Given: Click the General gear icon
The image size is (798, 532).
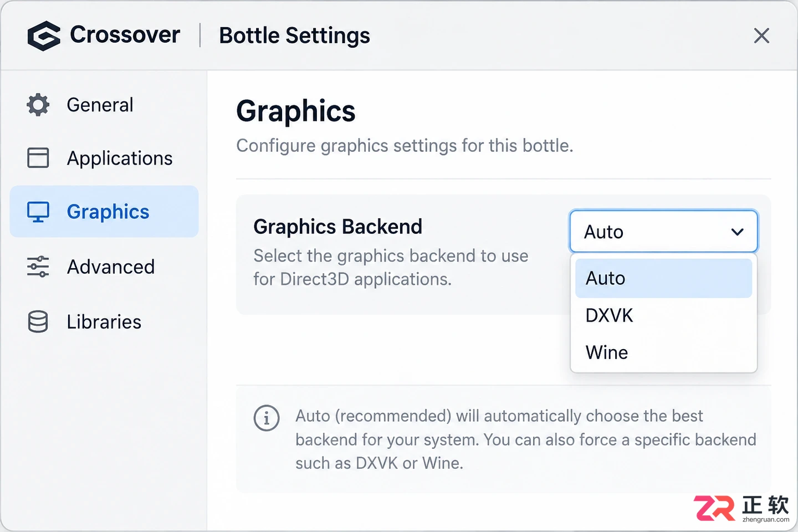Looking at the screenshot, I should (38, 105).
